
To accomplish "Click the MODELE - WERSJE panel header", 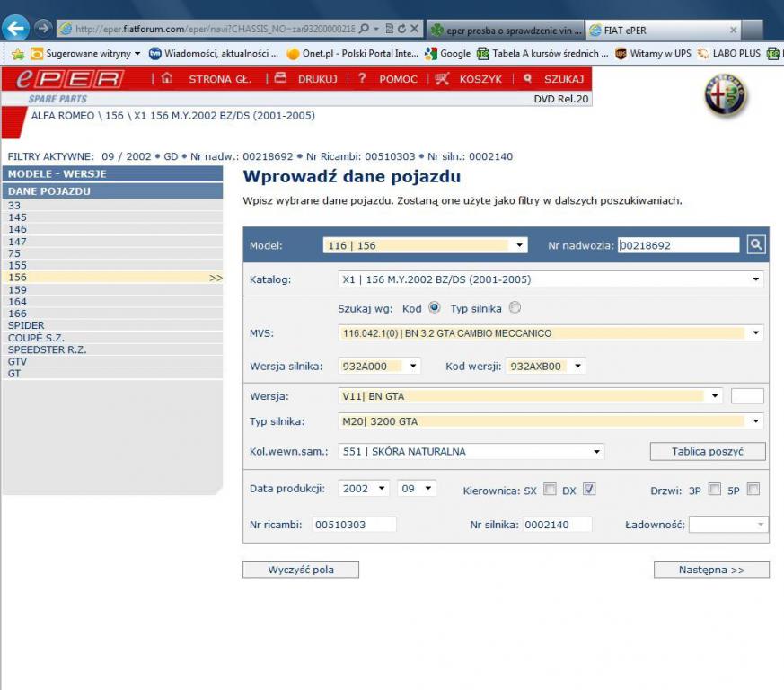I will 112,173.
